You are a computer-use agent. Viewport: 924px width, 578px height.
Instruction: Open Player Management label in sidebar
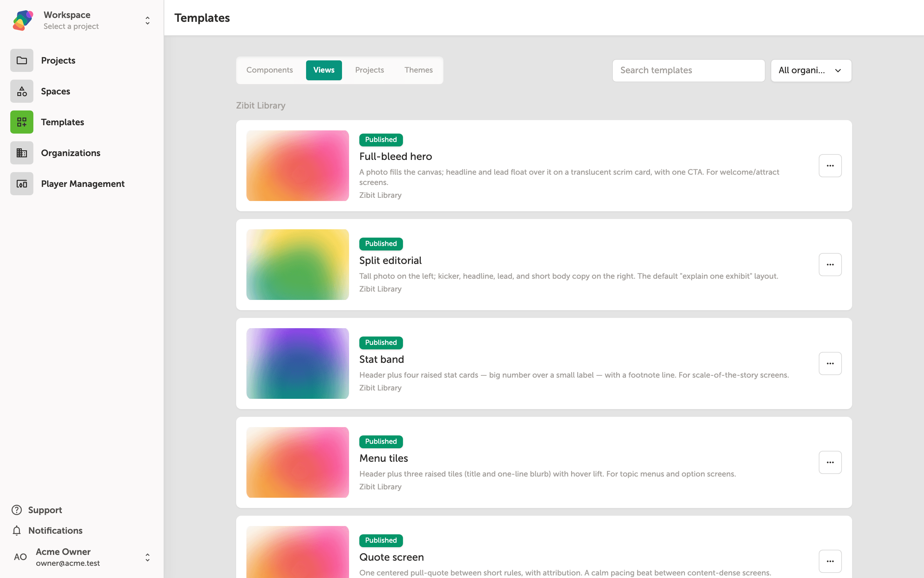(83, 184)
